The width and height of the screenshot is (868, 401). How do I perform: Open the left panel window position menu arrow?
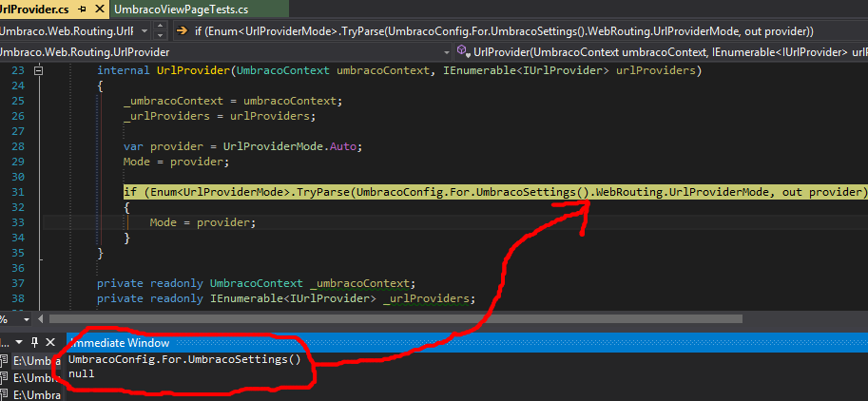[19, 342]
